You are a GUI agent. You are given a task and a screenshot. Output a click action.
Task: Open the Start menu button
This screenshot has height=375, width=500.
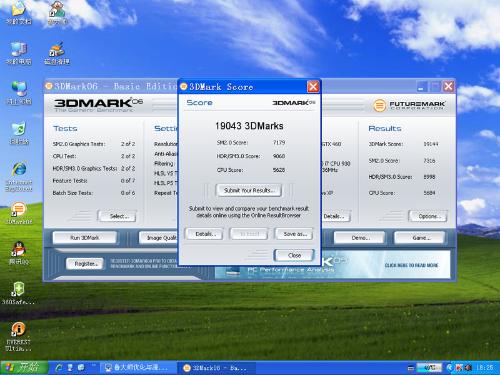point(24,368)
